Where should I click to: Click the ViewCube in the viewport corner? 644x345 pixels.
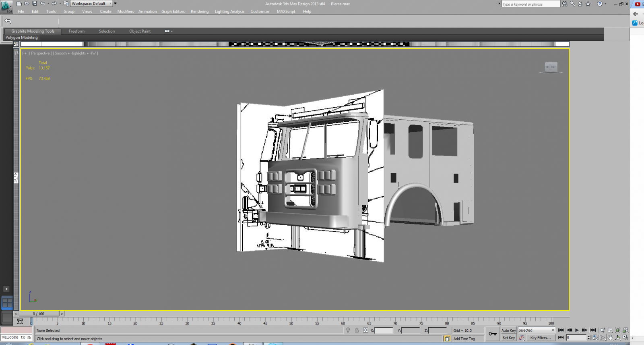pyautogui.click(x=551, y=67)
